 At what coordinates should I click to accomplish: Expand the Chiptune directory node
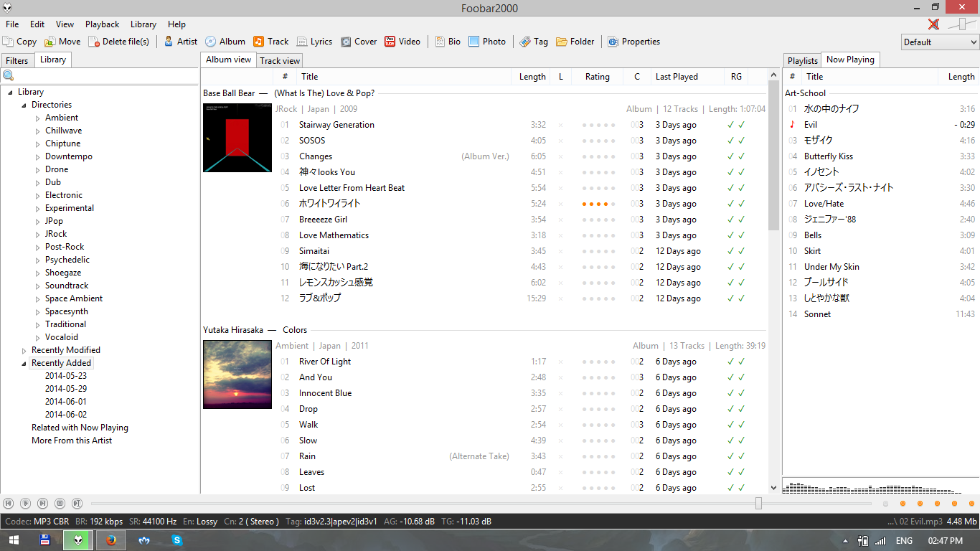(x=38, y=143)
